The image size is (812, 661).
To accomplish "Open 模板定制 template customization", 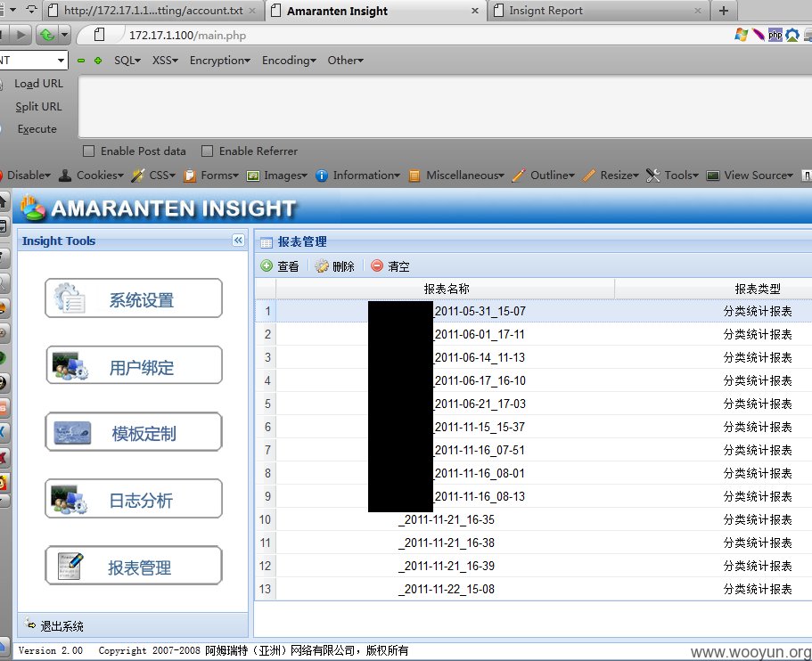I will tap(134, 432).
